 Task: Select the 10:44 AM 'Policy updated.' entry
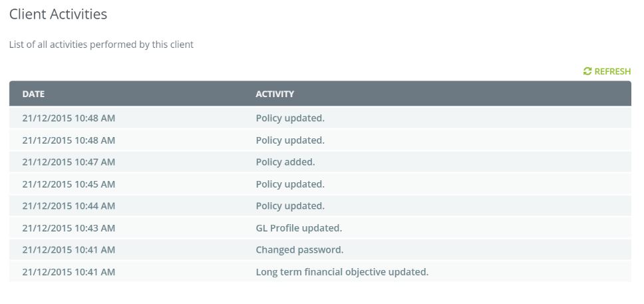pos(290,206)
